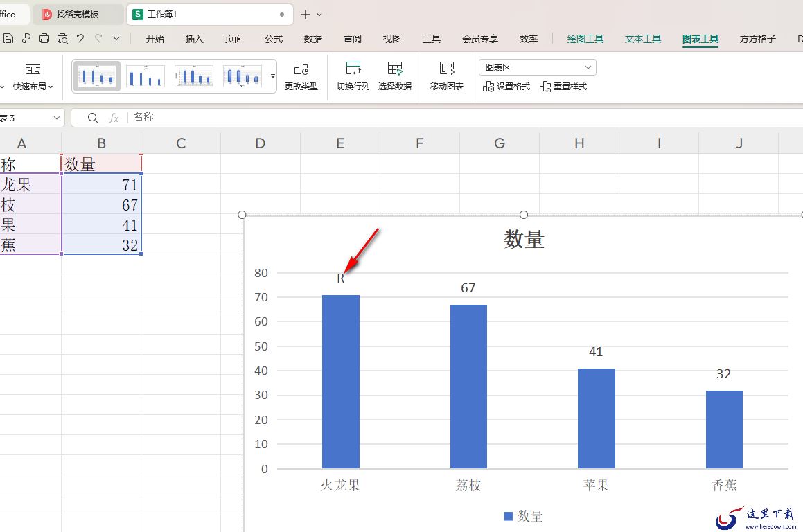Open the 效率 efficiency tab
This screenshot has width=803, height=532.
[529, 39]
